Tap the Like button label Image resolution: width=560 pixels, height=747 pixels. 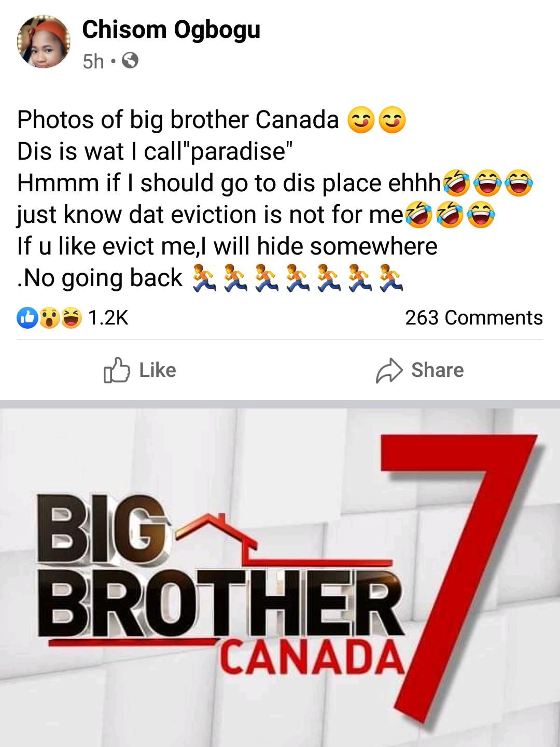[158, 370]
